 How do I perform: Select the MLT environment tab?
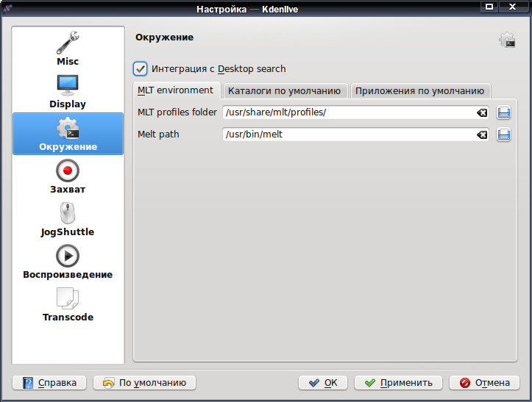(176, 90)
